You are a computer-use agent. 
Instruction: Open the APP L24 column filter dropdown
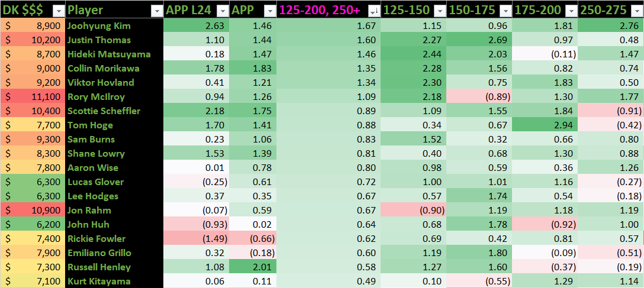223,11
